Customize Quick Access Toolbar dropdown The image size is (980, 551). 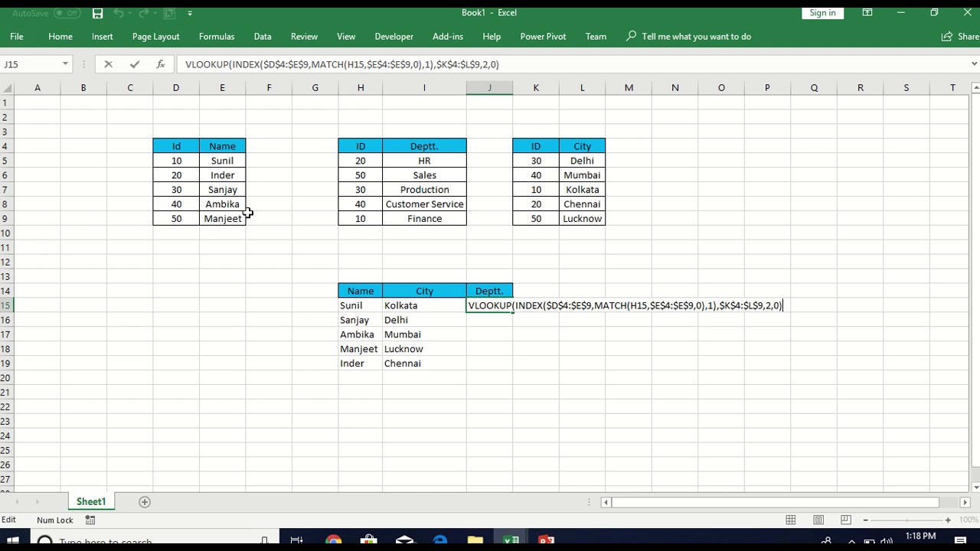[x=190, y=13]
